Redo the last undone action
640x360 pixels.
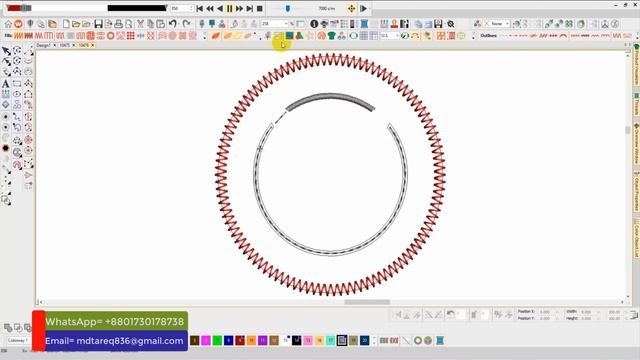(x=187, y=24)
